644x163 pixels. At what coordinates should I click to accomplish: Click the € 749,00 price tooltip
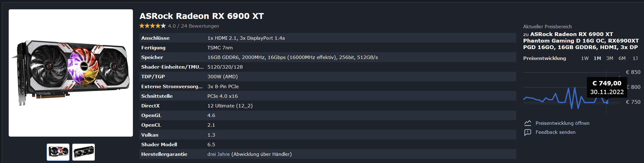[607, 88]
